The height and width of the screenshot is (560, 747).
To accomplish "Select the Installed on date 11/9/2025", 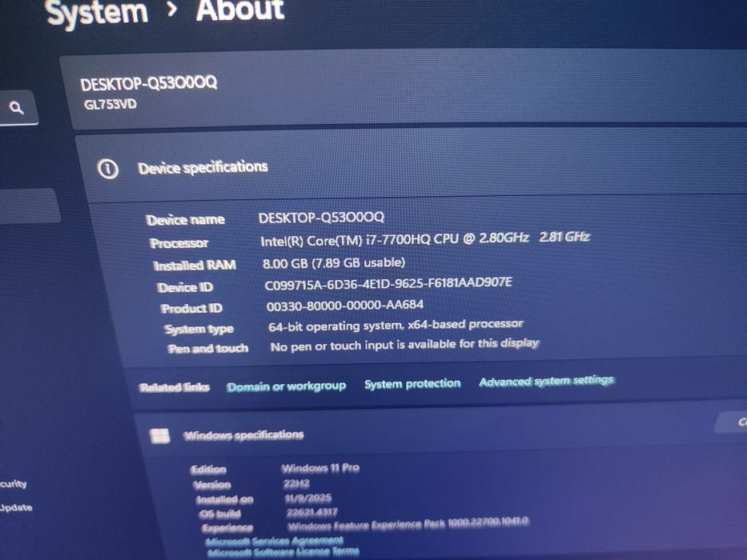I will point(307,498).
